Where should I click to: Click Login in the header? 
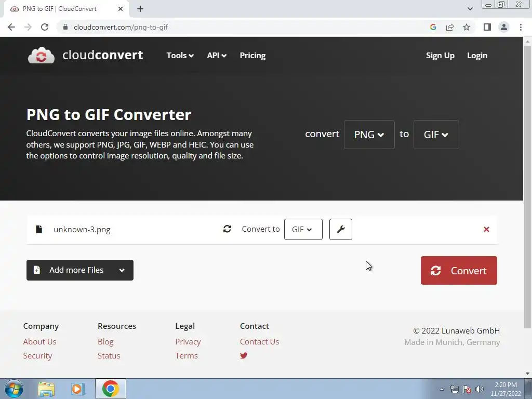coord(477,55)
